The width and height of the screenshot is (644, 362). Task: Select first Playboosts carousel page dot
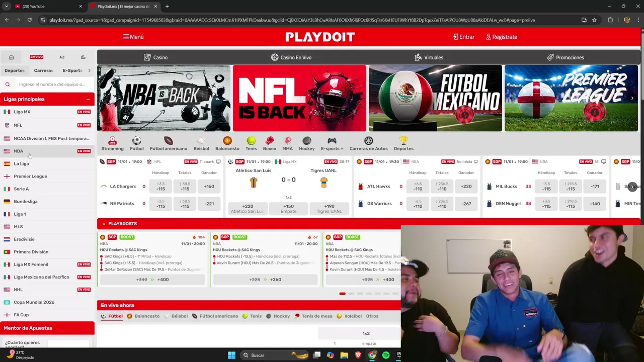click(342, 294)
